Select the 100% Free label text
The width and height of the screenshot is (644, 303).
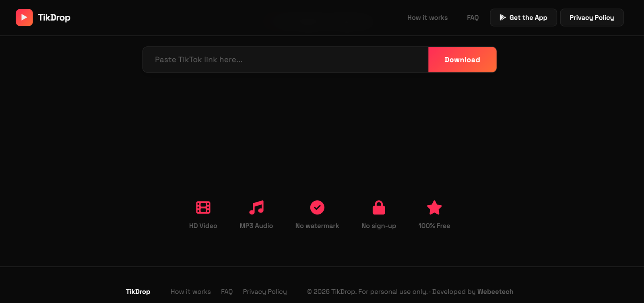(434, 226)
